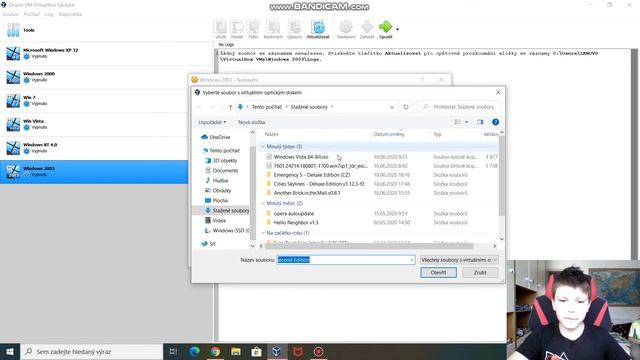Click the Filter toolbar icon
Viewport: 640px width, 360px height.
pos(253,27)
